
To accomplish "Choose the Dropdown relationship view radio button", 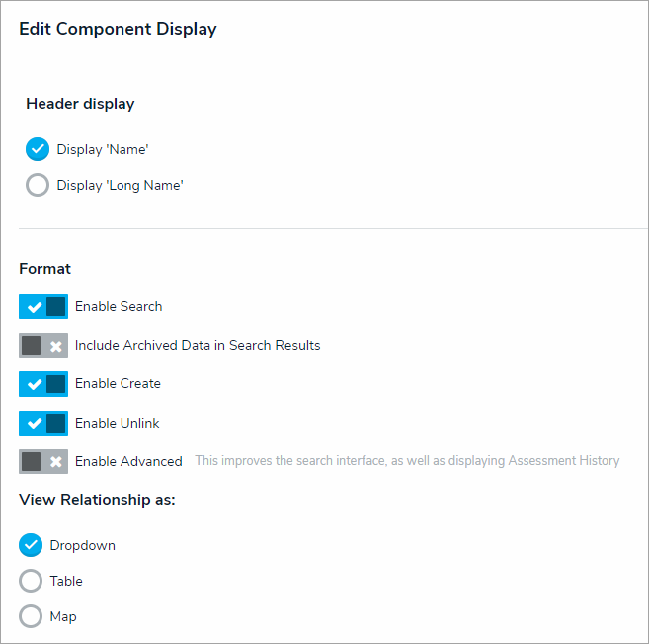I will pos(31,545).
